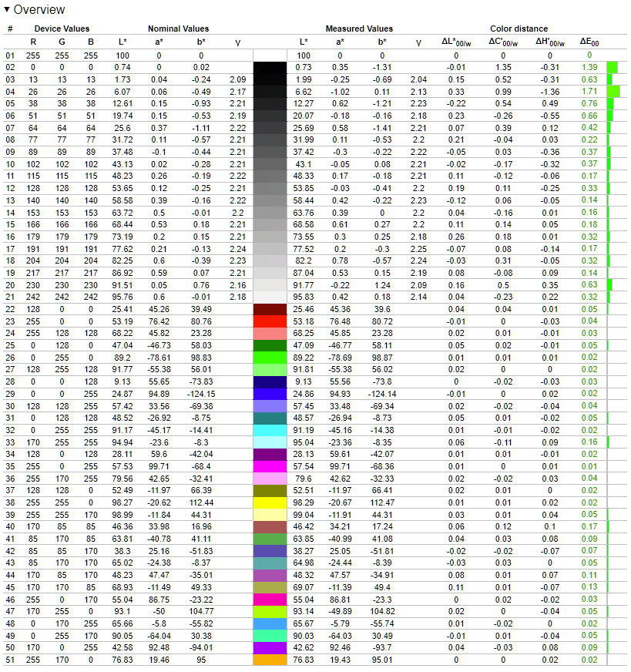Viewport: 631px width, 672px height.
Task: Click the white swatch in row 01
Action: (270, 55)
